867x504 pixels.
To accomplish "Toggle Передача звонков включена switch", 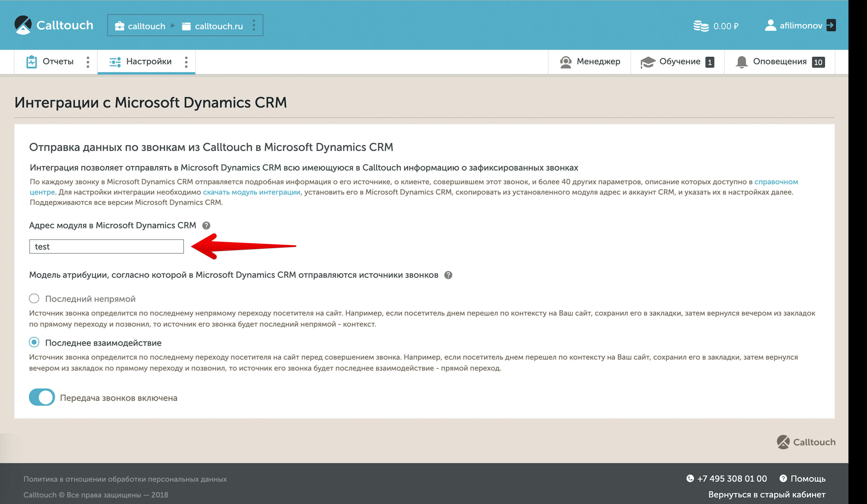I will [42, 397].
